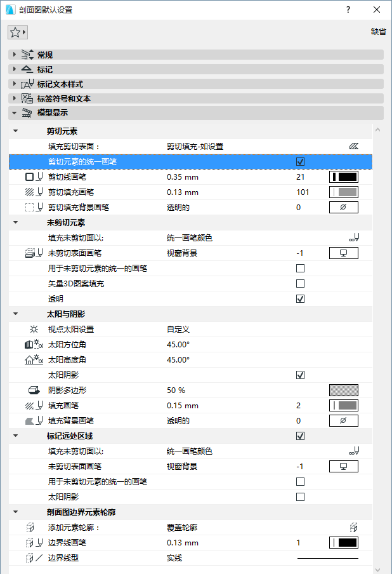Enable 用于未剪切元素的统一的画笔 under 未剪切元素
Viewport: 392px width, 574px height.
click(x=300, y=269)
